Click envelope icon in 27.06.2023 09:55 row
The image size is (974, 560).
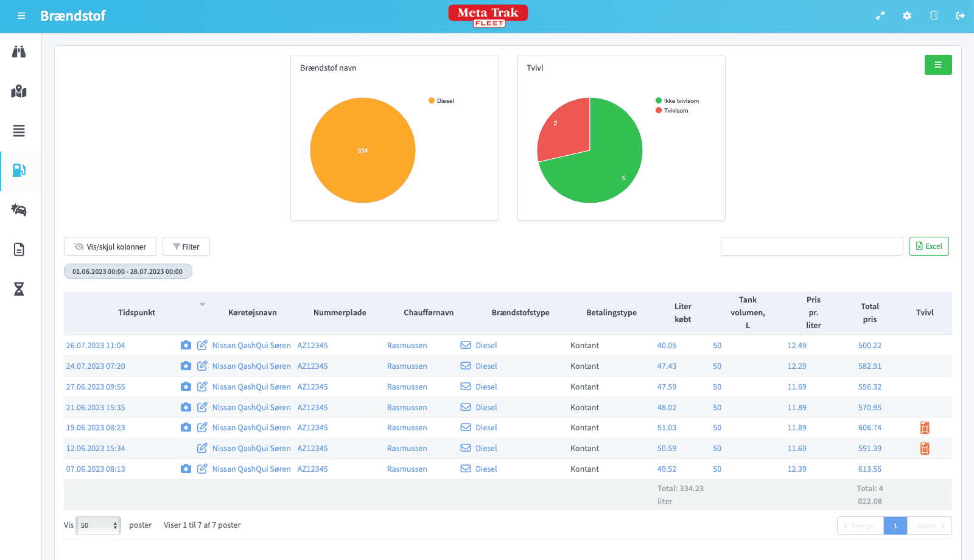point(466,387)
